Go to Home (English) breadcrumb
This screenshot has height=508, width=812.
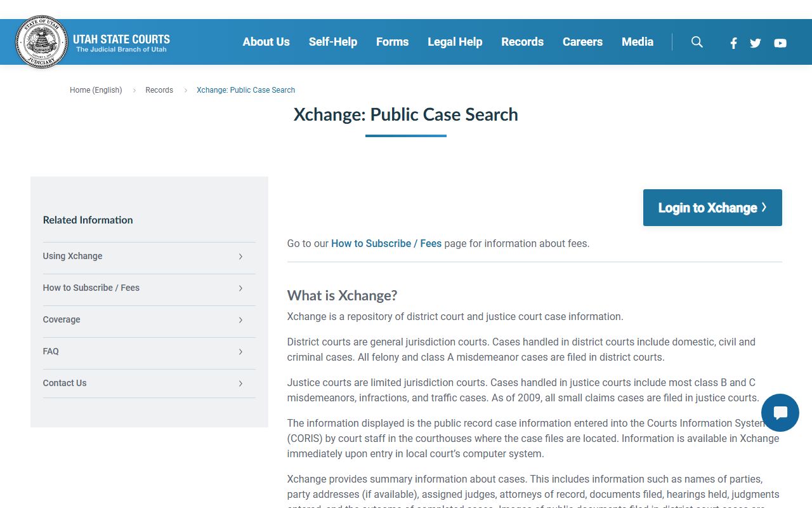click(96, 90)
